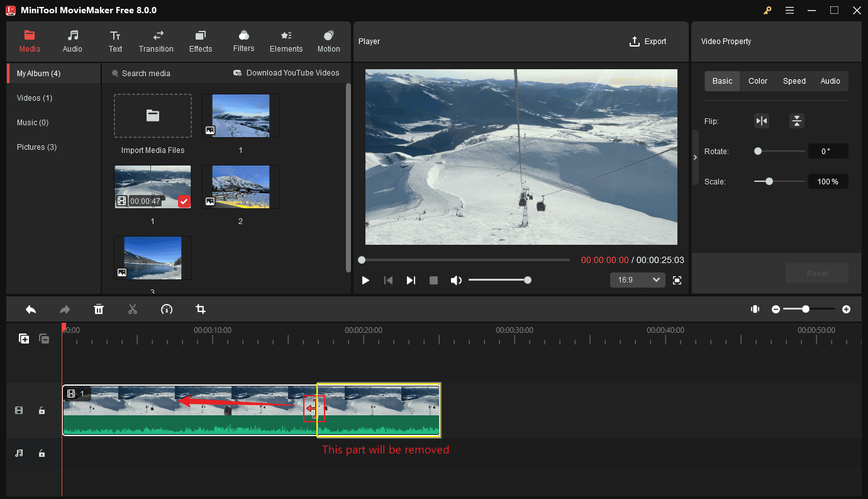Viewport: 868px width, 499px height.
Task: Switch to the Speed property tab
Action: (794, 81)
